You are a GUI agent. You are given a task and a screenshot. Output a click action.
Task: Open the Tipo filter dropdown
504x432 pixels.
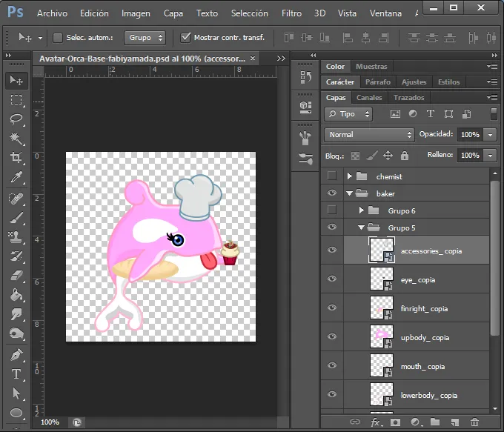pos(348,114)
